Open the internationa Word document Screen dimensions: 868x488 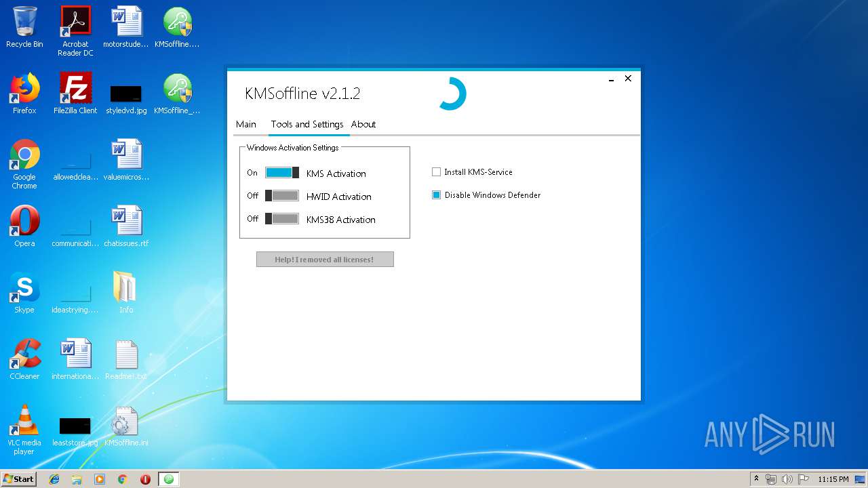pos(75,359)
